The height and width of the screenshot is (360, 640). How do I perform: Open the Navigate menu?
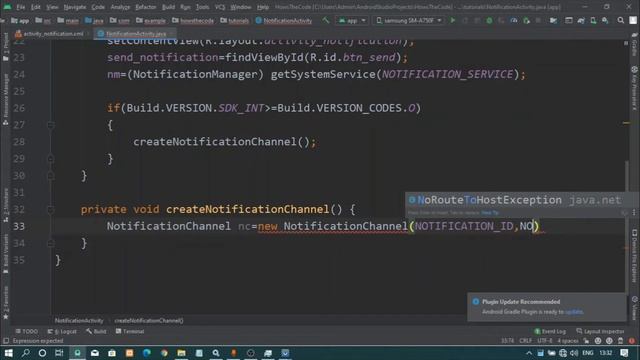[x=75, y=7]
